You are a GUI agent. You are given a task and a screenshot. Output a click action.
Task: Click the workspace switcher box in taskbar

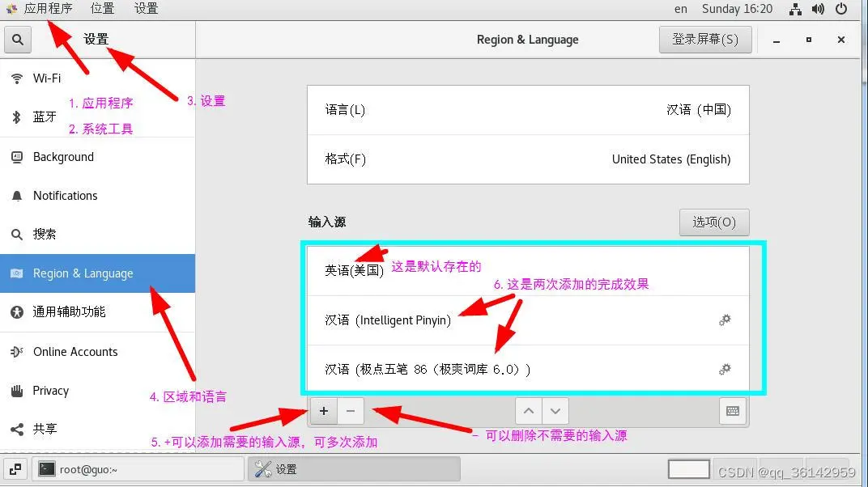coord(688,470)
